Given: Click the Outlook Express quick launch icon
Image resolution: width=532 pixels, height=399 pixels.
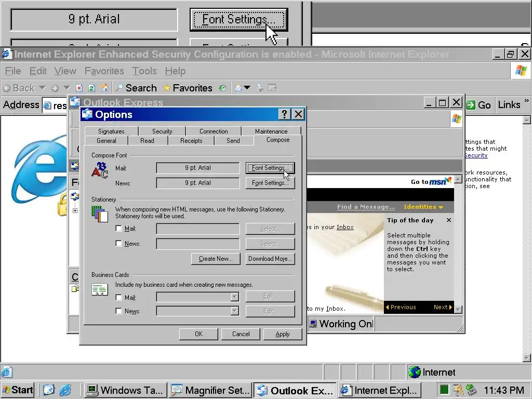Looking at the screenshot, I should (48, 390).
